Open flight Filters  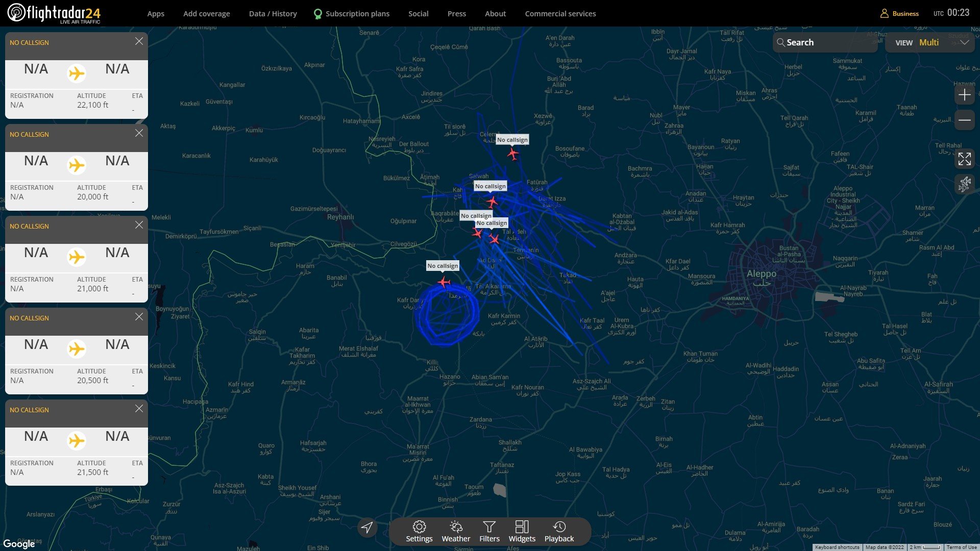[489, 532]
